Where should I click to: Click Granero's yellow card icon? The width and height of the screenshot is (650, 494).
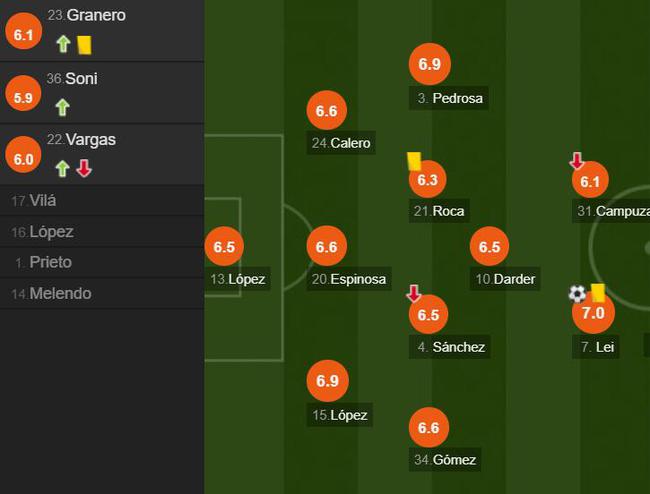(x=84, y=45)
